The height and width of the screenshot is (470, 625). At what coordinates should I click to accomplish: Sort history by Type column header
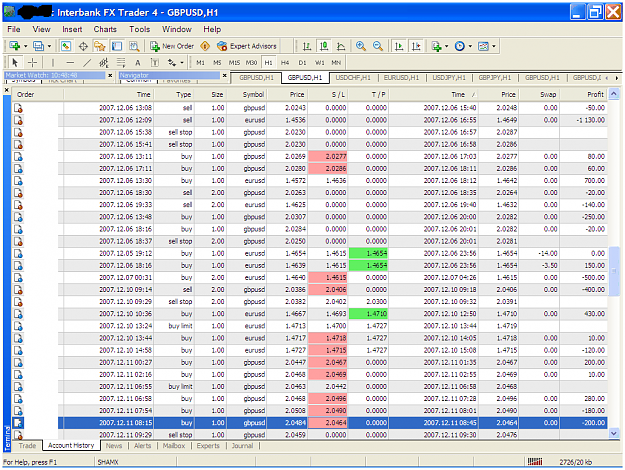[x=174, y=94]
